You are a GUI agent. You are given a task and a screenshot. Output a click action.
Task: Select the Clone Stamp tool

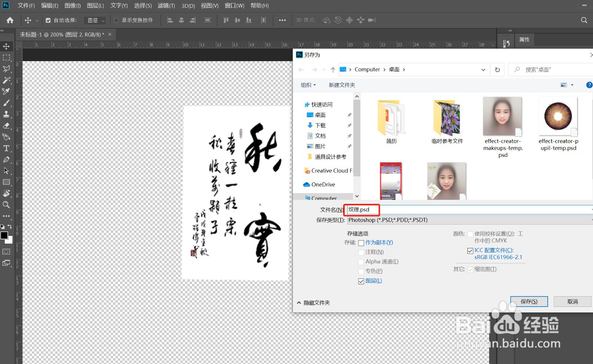pyautogui.click(x=6, y=114)
